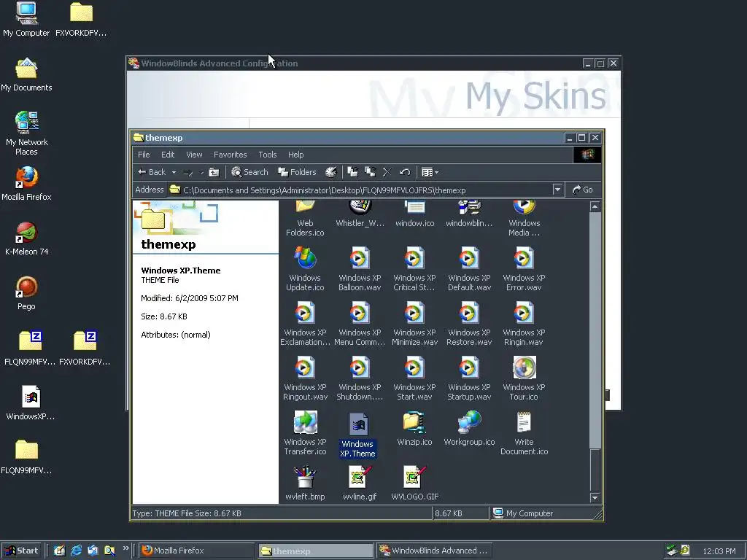Open the Start menu on the taskbar
The image size is (747, 560).
pyautogui.click(x=21, y=551)
